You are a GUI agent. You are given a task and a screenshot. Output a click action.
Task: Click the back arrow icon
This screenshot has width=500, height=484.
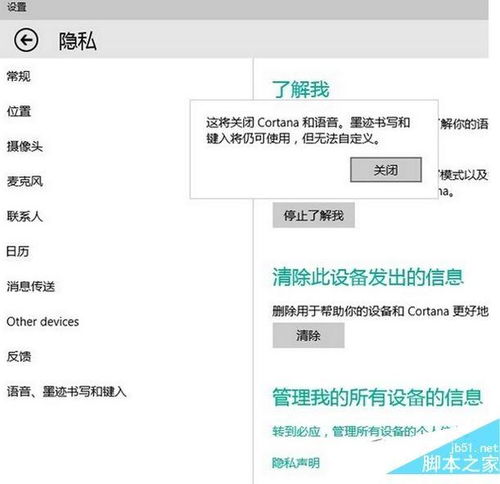tap(26, 40)
